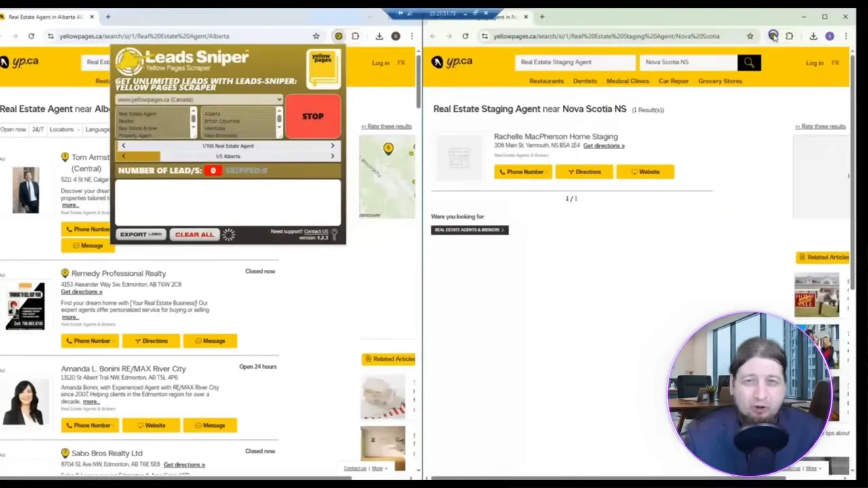Viewport: 868px width, 488px height.
Task: Open the Extensions puzzle icon in right browser
Action: coord(789,36)
